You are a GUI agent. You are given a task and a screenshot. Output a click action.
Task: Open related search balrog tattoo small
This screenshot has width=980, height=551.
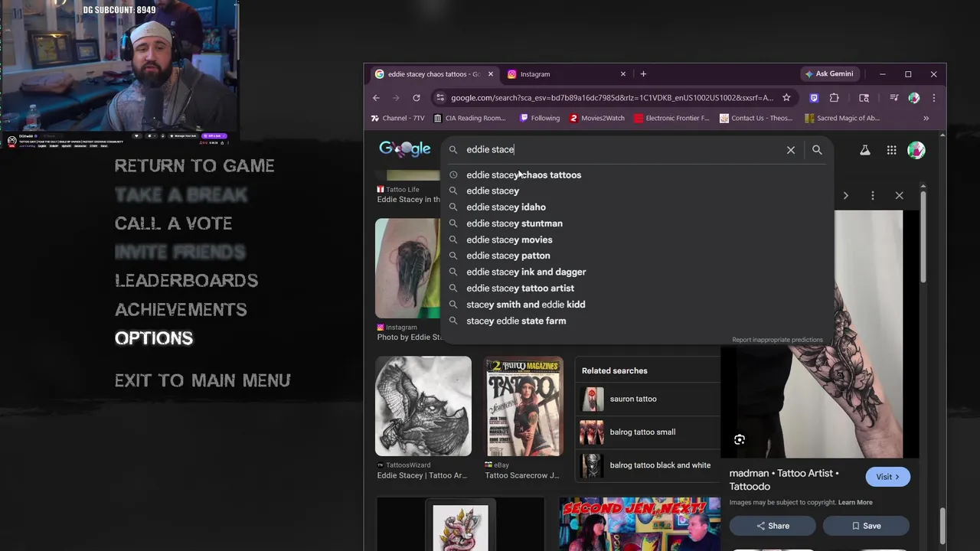(x=649, y=432)
